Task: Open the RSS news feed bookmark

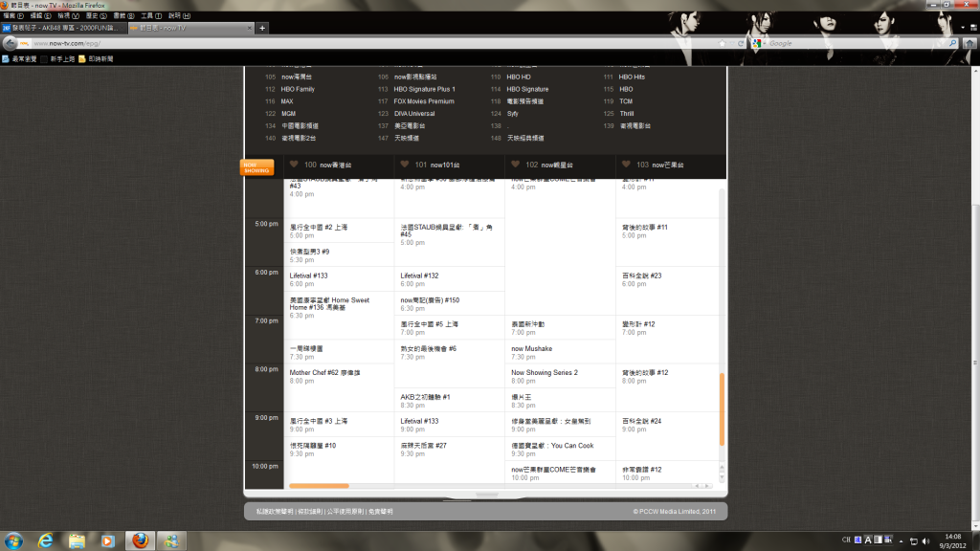Action: [x=96, y=58]
